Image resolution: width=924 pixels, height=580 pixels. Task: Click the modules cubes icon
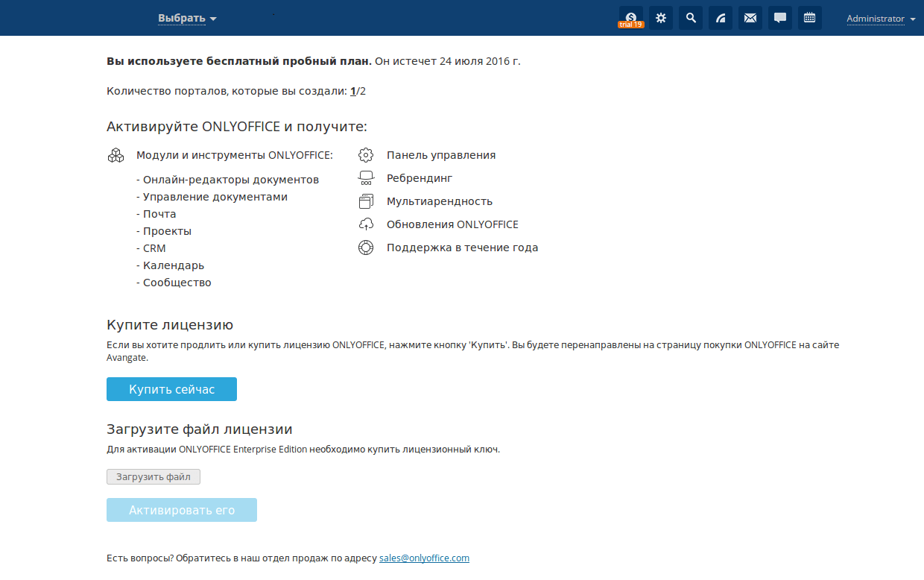tap(115, 155)
